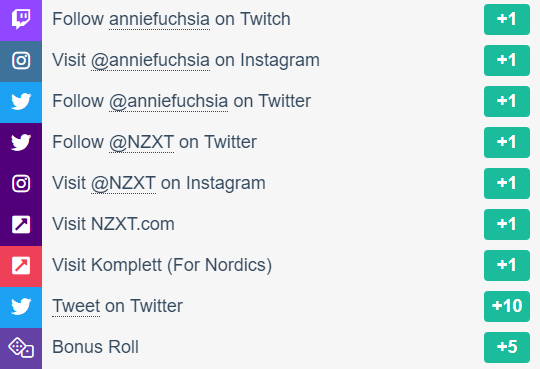Viewport: 540px width, 369px height.
Task: Click the Twitter icon for @NZXT entry
Action: click(x=21, y=143)
